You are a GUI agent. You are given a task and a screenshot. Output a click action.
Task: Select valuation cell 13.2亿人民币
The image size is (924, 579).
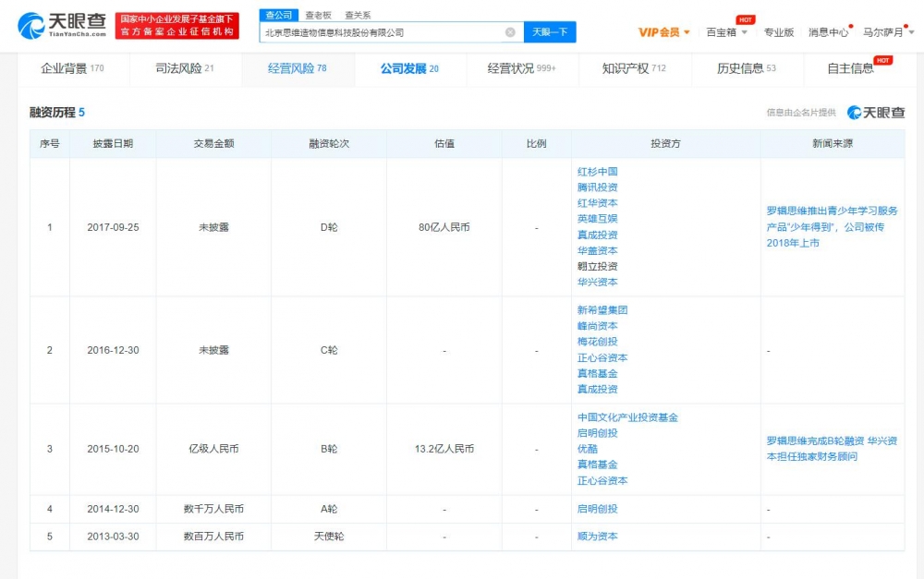point(444,449)
